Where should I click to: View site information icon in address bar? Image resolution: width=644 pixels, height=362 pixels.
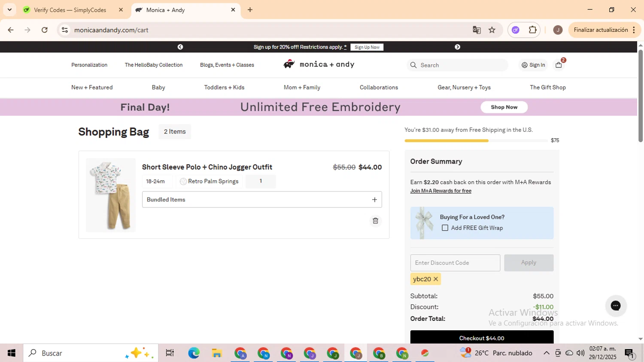pos(65,30)
